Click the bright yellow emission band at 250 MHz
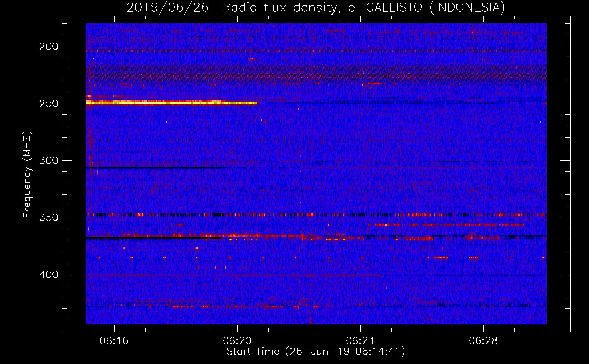Screen dimensions: 589x364 pyautogui.click(x=171, y=103)
